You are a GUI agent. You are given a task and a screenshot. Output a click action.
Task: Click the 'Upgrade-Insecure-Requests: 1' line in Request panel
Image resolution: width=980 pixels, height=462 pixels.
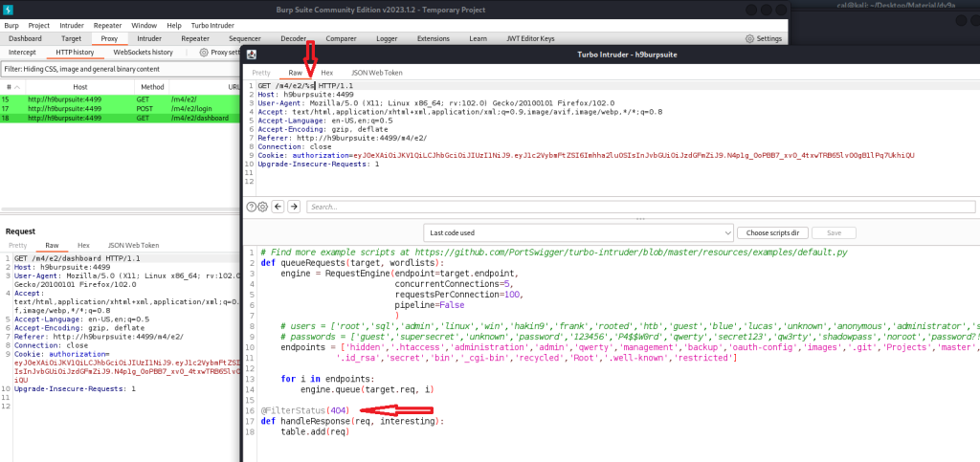point(75,388)
